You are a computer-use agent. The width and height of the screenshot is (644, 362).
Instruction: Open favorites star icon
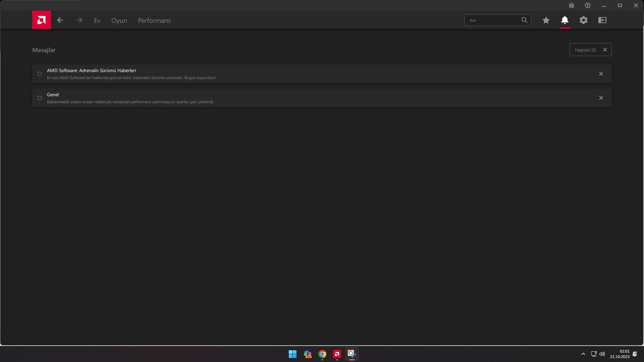point(546,20)
